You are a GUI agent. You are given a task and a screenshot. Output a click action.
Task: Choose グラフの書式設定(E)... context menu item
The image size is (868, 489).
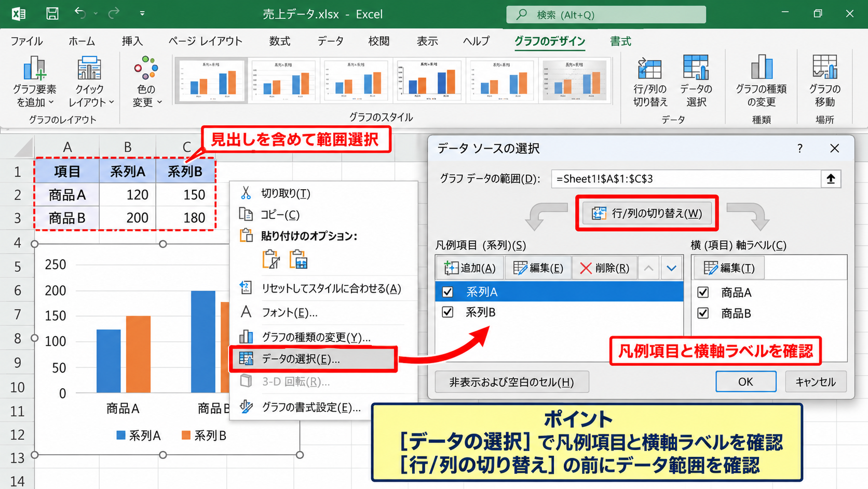point(323,407)
